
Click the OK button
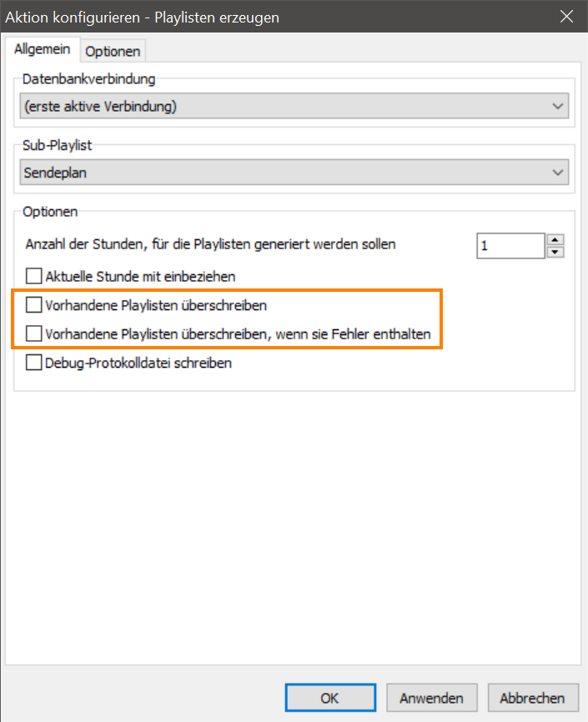(x=330, y=698)
